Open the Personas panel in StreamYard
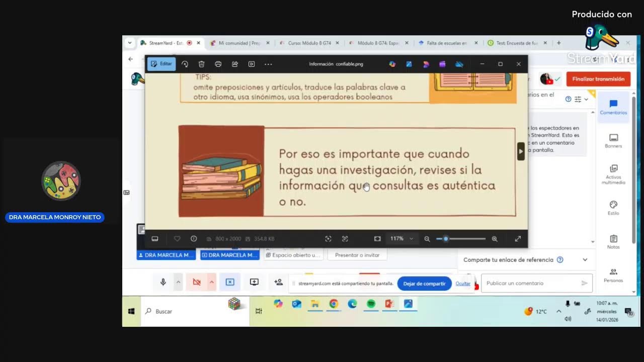 point(613,275)
